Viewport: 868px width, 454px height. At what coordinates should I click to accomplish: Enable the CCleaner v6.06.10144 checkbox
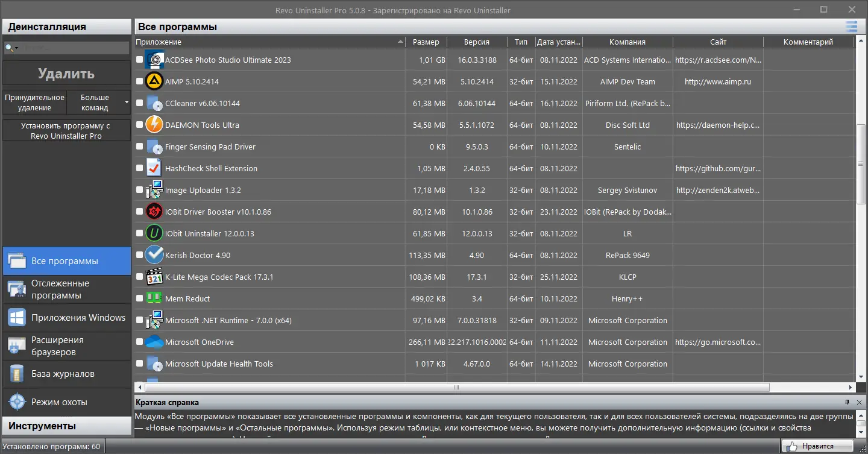coord(140,103)
